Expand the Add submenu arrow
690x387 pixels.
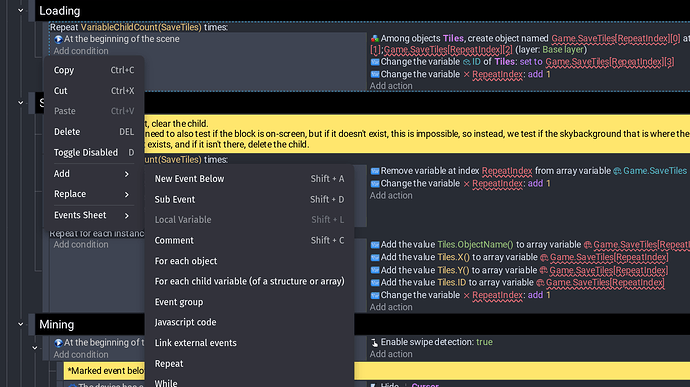127,174
